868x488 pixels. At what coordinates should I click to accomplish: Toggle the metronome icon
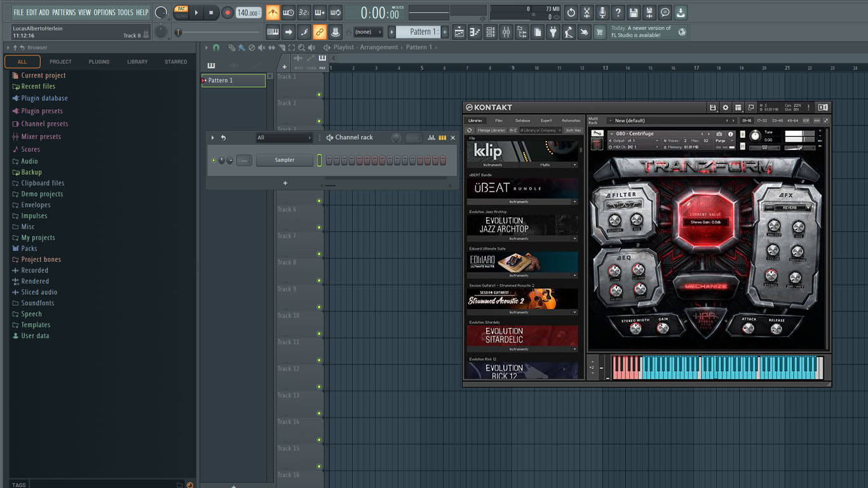273,13
